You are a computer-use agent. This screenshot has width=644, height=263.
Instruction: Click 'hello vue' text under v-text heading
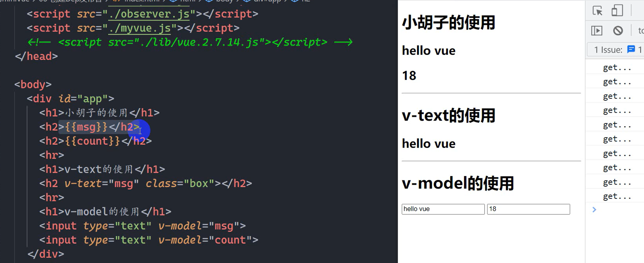click(x=429, y=144)
